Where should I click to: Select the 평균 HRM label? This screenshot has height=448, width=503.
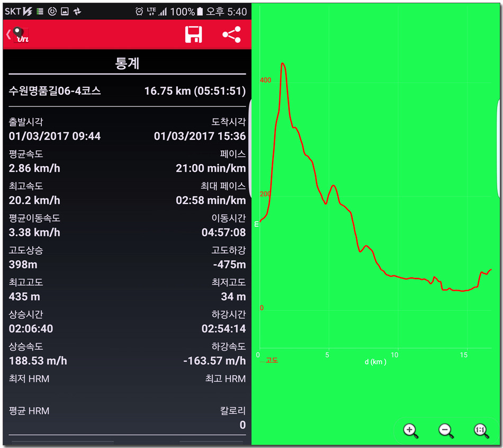[29, 411]
